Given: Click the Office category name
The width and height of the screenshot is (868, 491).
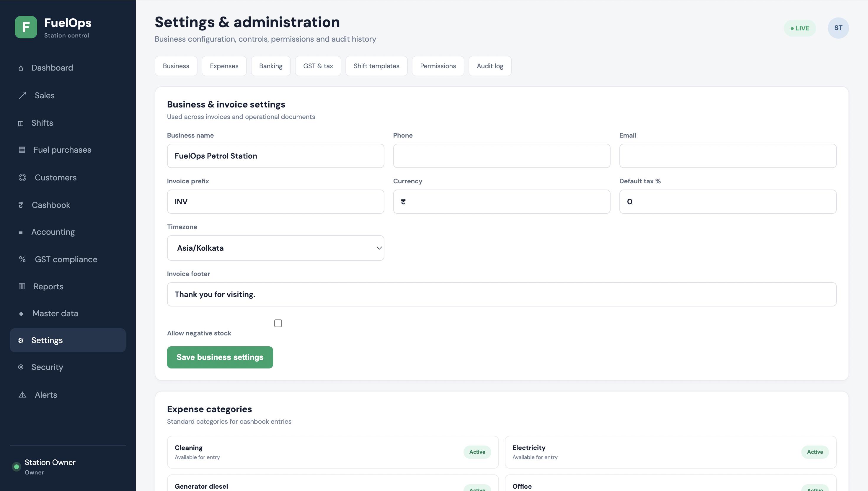Looking at the screenshot, I should (x=522, y=486).
